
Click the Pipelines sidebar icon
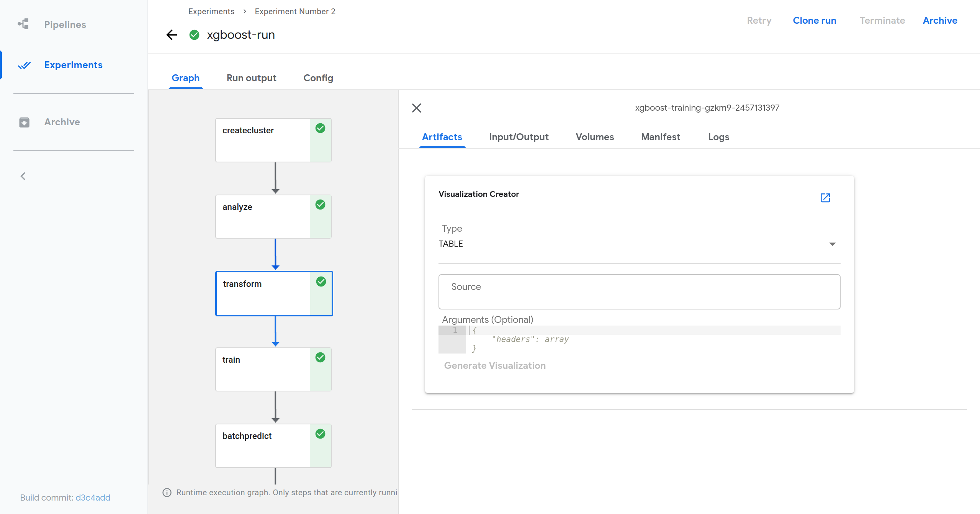click(x=23, y=23)
